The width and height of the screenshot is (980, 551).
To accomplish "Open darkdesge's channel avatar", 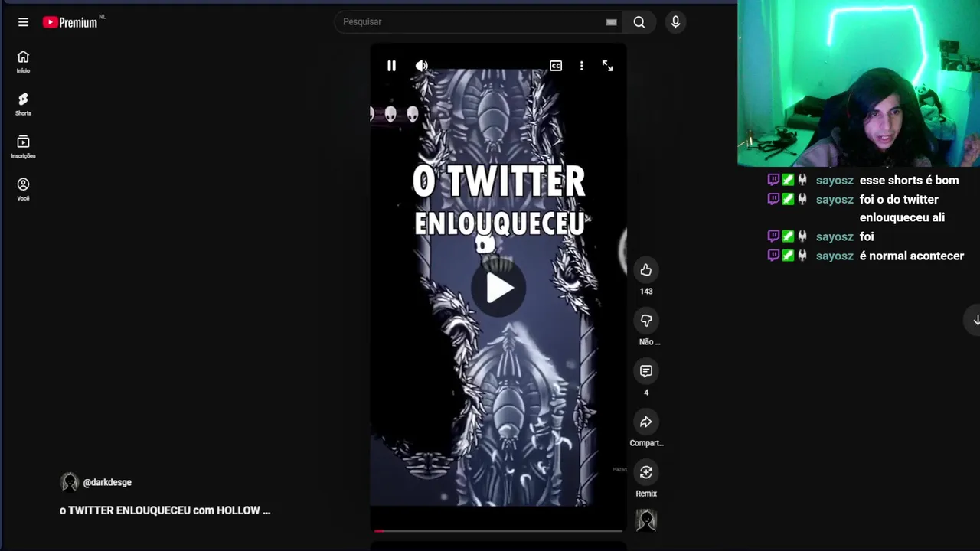I will tap(70, 482).
